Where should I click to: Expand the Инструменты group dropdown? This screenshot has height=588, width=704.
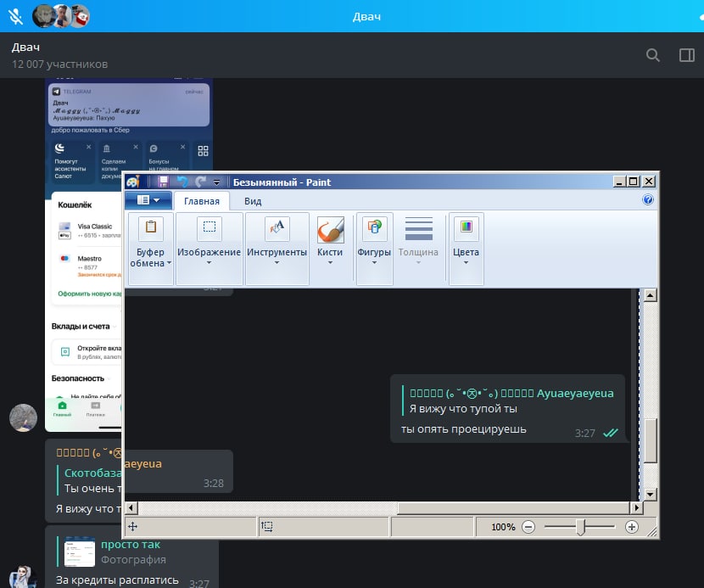click(277, 263)
